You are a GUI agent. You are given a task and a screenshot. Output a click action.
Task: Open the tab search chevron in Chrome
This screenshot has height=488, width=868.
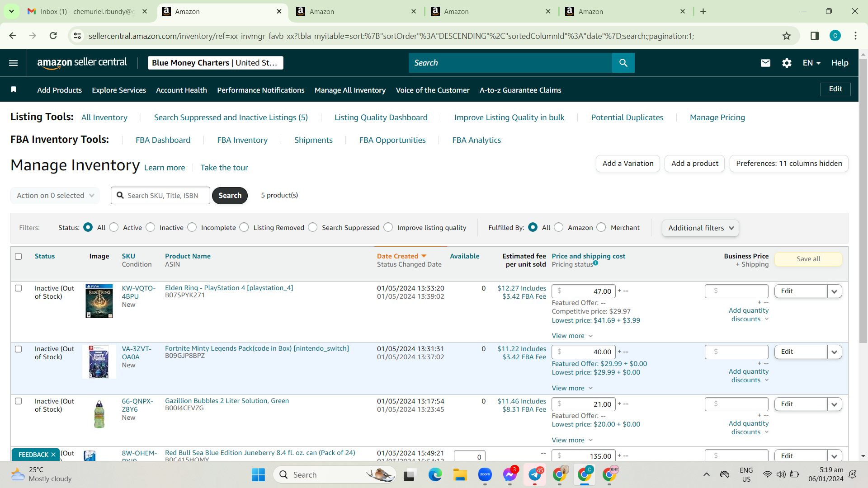tap(11, 11)
